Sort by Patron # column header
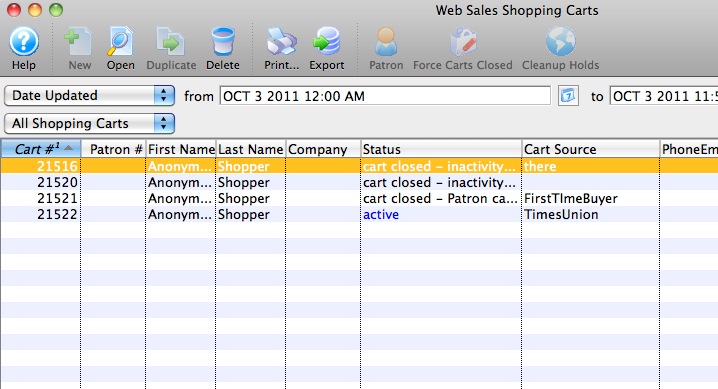The width and height of the screenshot is (718, 389). click(x=114, y=149)
